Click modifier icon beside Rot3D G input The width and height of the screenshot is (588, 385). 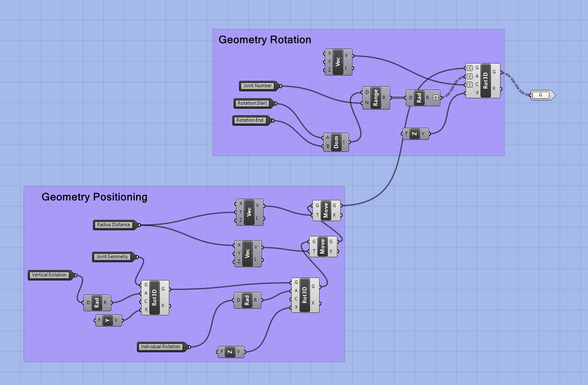pos(470,68)
